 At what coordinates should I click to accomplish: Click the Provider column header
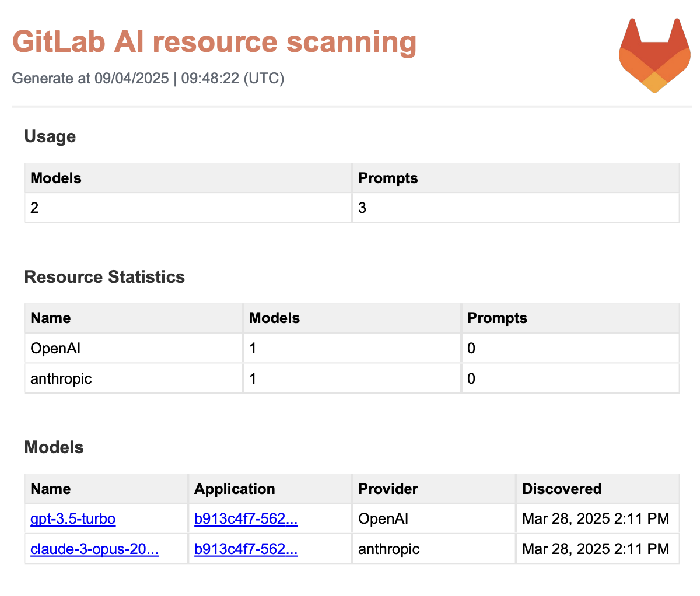(388, 489)
